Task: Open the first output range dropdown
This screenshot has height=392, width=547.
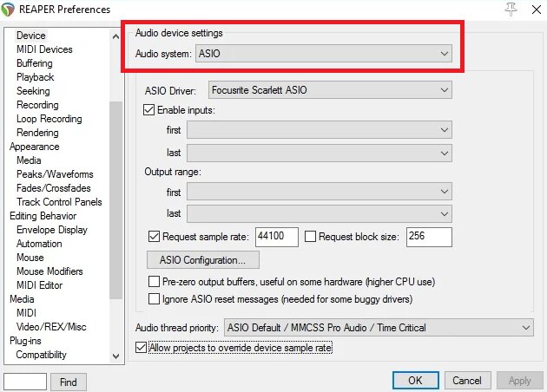Action: (320, 192)
